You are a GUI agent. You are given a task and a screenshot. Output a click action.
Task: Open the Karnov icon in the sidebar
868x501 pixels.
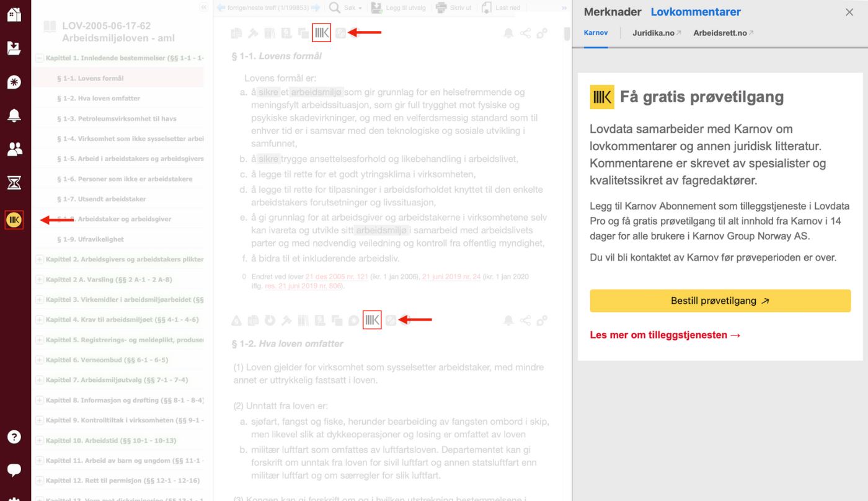click(14, 219)
